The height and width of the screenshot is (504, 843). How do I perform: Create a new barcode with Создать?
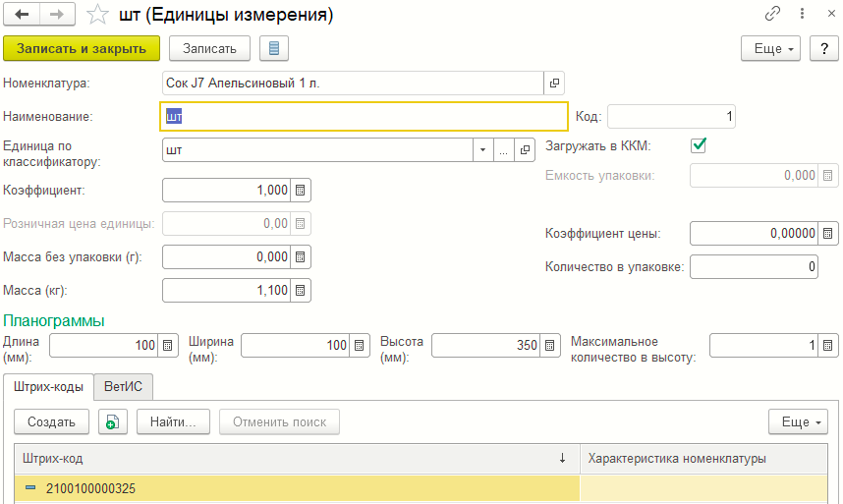coord(52,421)
